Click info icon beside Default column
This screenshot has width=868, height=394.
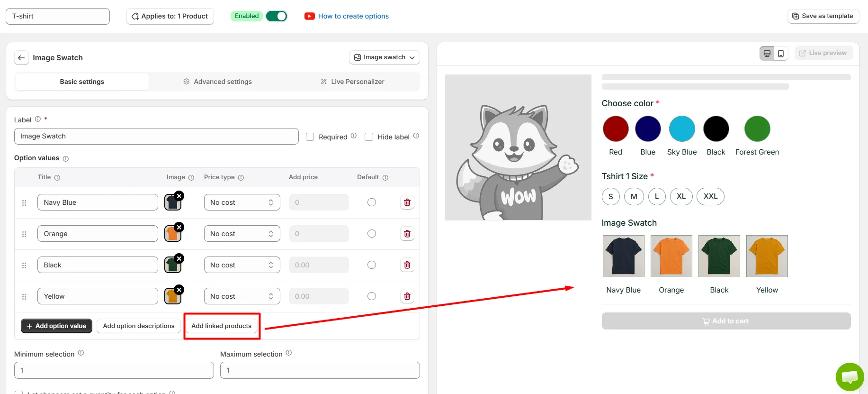pos(385,178)
